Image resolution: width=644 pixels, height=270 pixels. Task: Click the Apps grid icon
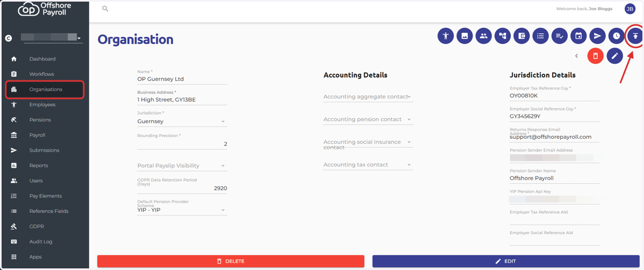14,257
